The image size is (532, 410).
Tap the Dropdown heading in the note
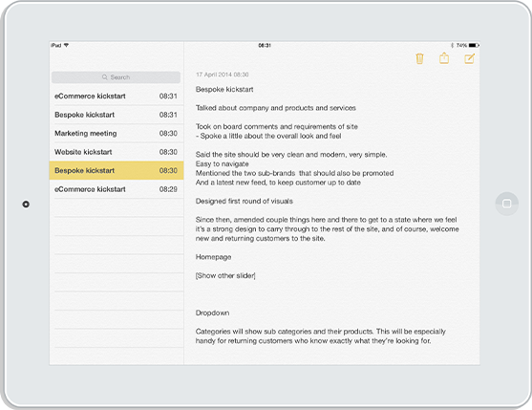tap(212, 313)
